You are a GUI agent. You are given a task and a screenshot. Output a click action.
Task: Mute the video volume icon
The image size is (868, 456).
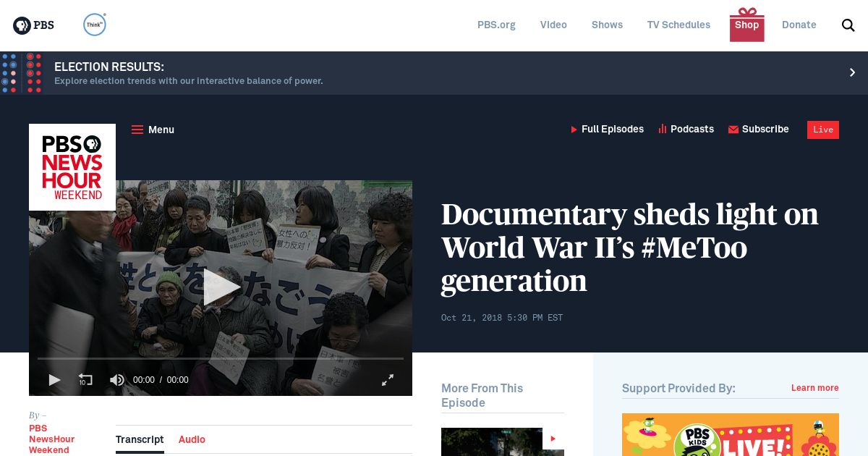[116, 380]
